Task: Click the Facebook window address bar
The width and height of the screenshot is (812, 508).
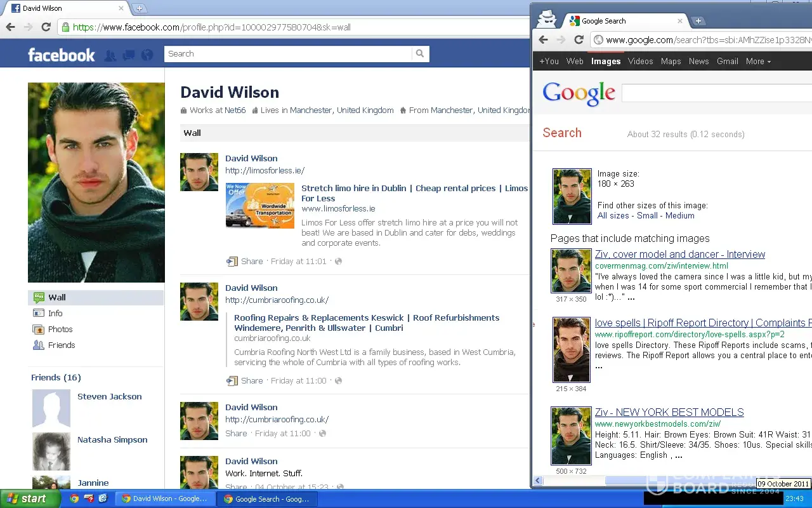Action: click(294, 27)
